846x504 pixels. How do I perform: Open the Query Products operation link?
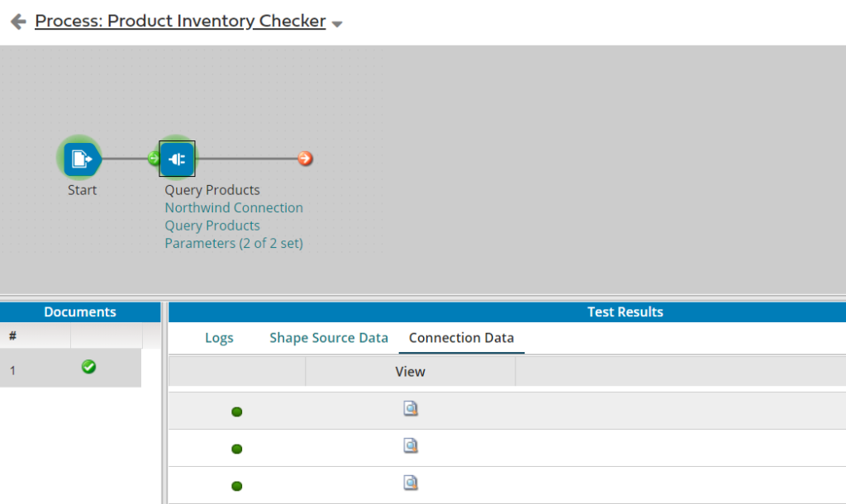coord(212,226)
